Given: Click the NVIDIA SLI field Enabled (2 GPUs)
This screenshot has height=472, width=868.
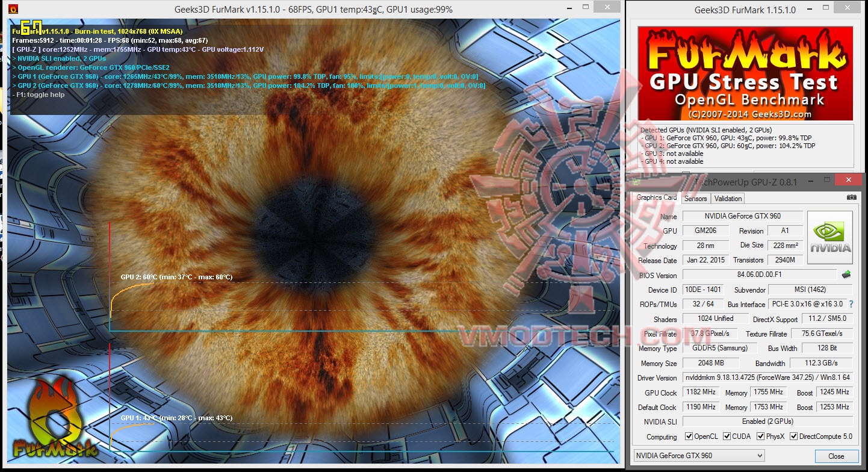Looking at the screenshot, I should (768, 421).
